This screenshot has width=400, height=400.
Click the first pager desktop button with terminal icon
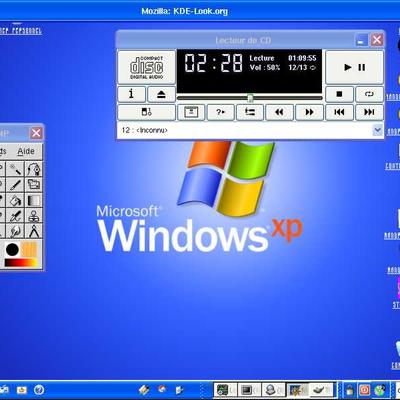point(225,390)
